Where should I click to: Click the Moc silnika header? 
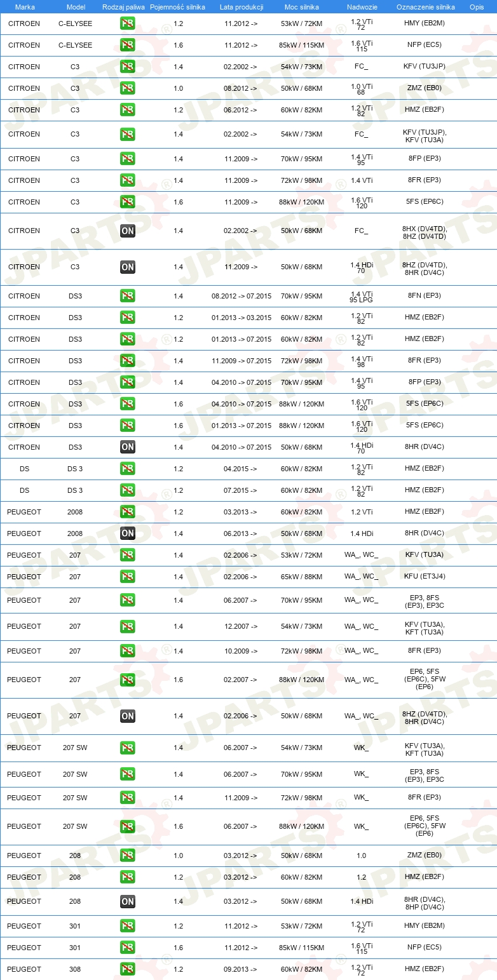[x=302, y=6]
